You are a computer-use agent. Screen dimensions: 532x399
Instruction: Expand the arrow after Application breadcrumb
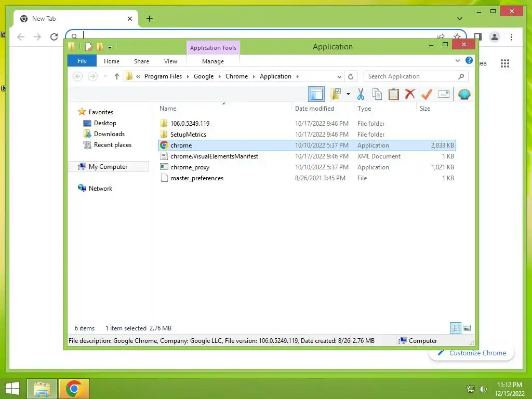298,77
